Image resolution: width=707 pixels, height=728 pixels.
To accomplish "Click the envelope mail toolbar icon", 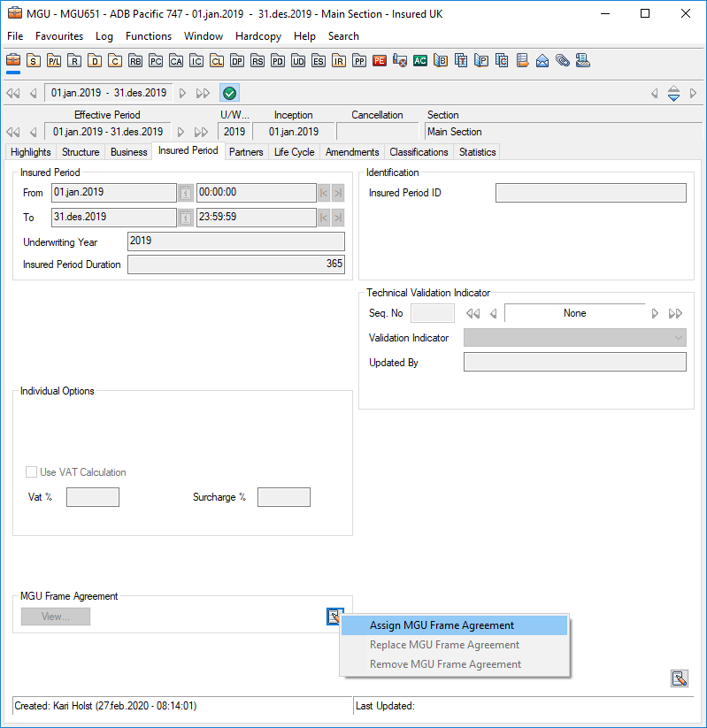I will pos(542,61).
